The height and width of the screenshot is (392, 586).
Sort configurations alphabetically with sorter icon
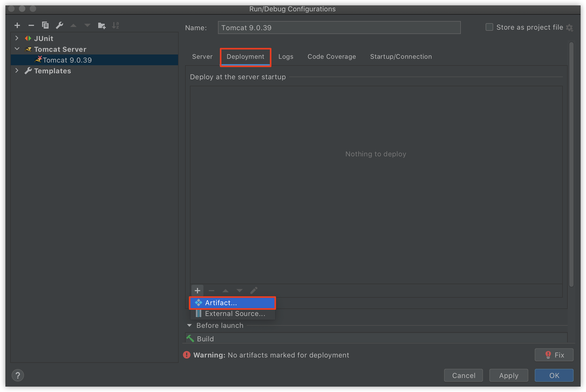pos(116,25)
